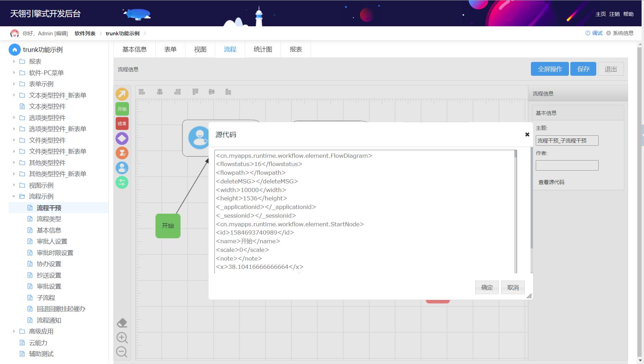Click the align left toolbar icon
Viewport: 644px width, 364px height.
click(x=142, y=92)
